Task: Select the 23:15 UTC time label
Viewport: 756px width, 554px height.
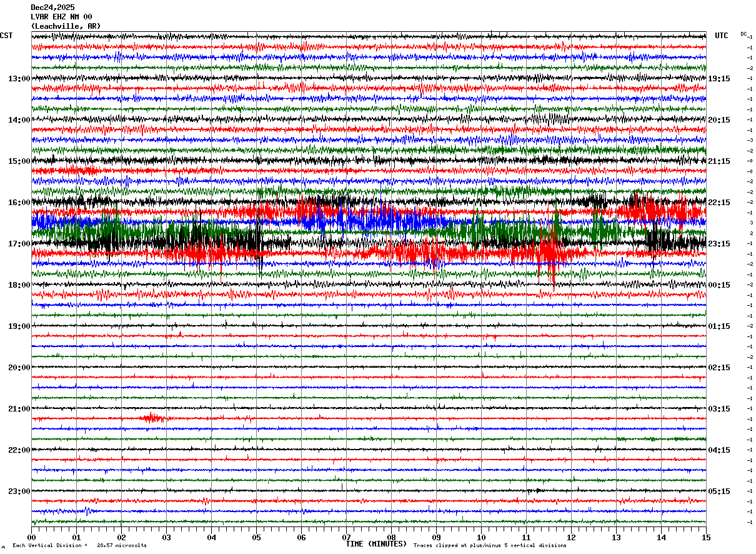Action: (x=719, y=244)
